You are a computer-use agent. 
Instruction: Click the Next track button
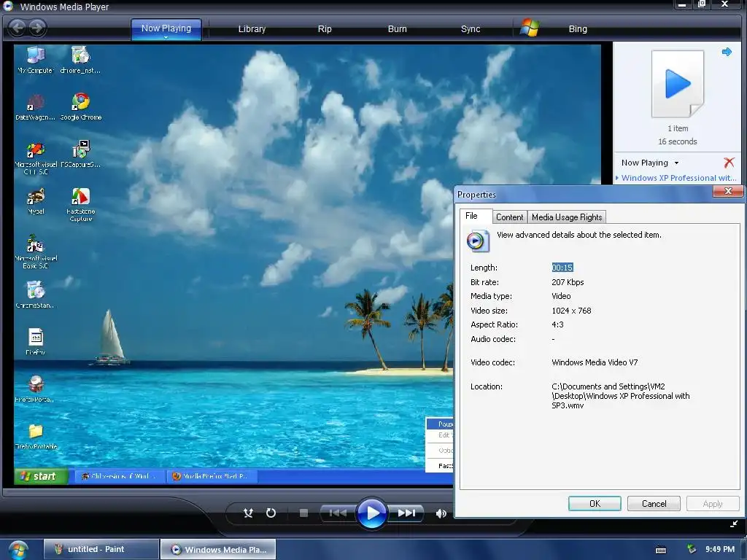[406, 513]
